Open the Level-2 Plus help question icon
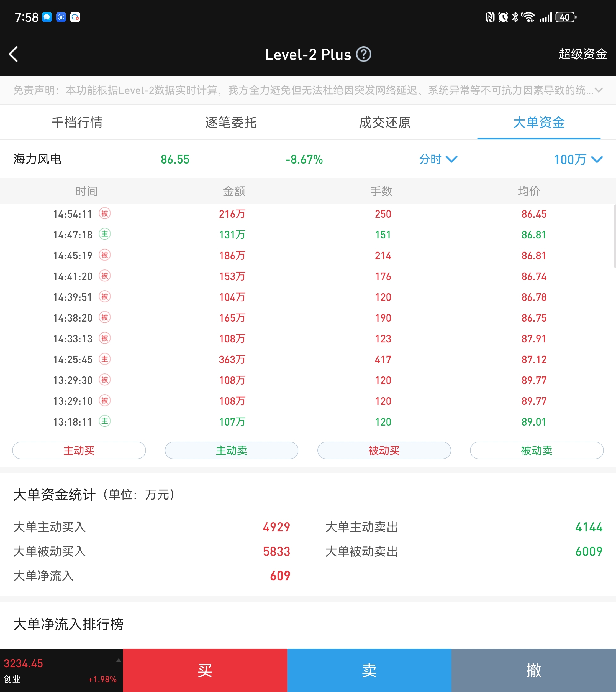The image size is (616, 692). click(x=364, y=54)
